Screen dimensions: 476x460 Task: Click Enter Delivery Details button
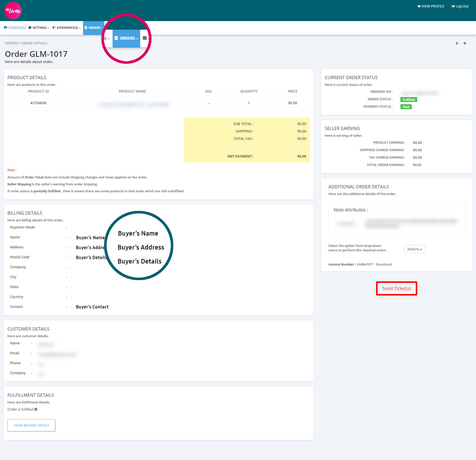(31, 425)
